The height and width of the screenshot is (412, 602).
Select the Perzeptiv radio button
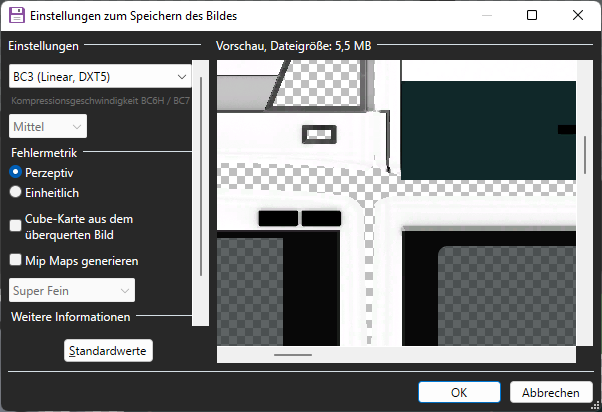click(16, 172)
